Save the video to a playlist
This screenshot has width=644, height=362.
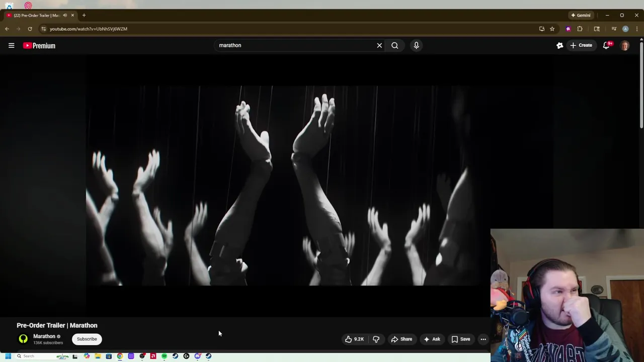coord(461,339)
